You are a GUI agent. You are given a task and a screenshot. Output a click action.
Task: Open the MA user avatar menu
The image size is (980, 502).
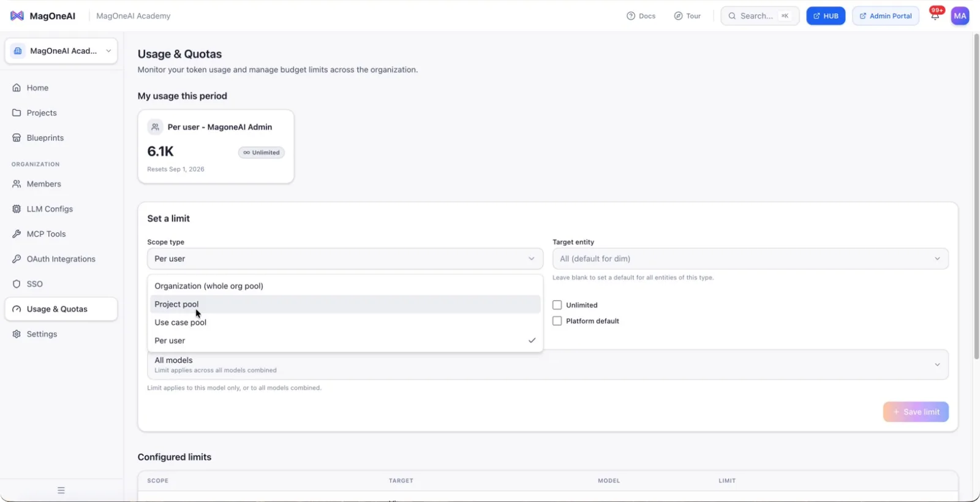(960, 16)
